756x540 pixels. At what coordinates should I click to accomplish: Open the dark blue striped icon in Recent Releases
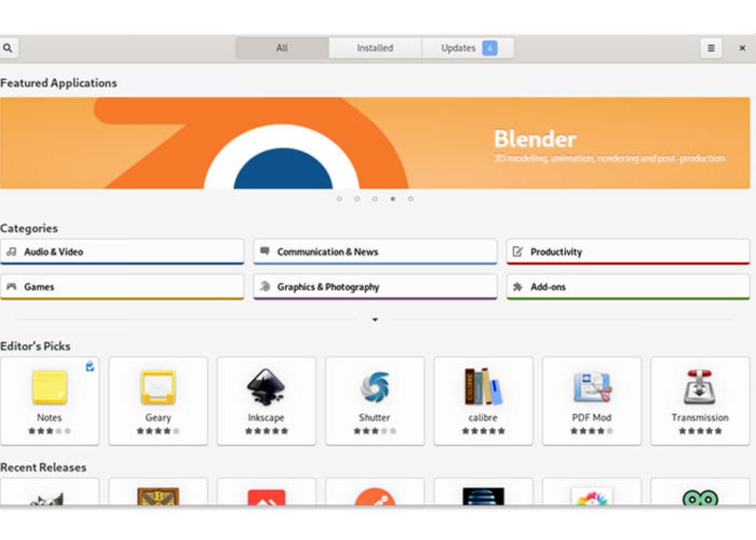pos(483,497)
